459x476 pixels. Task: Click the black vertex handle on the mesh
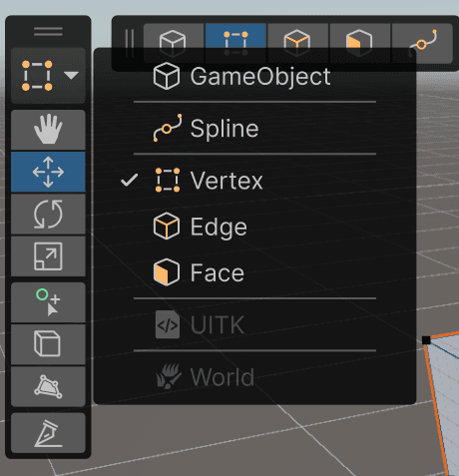coord(426,340)
